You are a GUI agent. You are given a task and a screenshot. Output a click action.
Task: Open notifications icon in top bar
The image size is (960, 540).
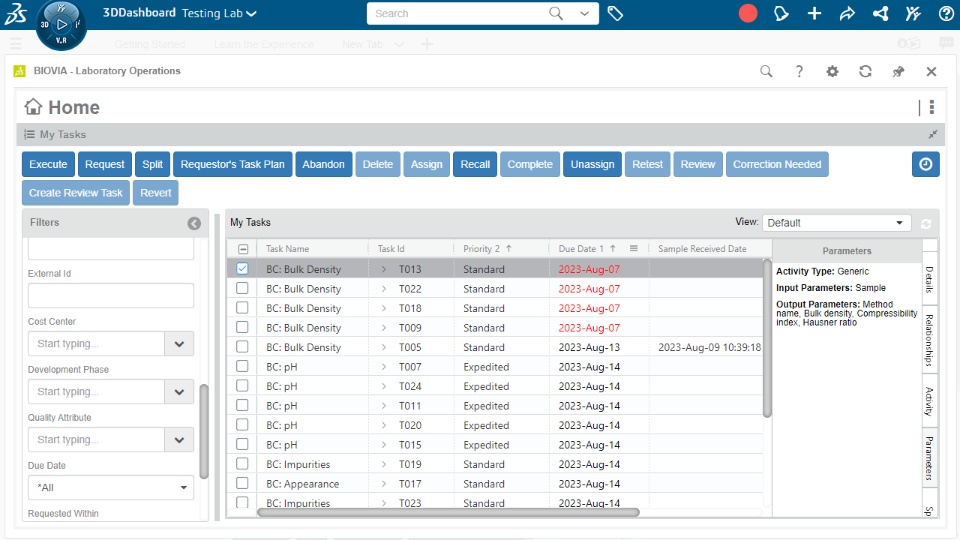tap(781, 13)
